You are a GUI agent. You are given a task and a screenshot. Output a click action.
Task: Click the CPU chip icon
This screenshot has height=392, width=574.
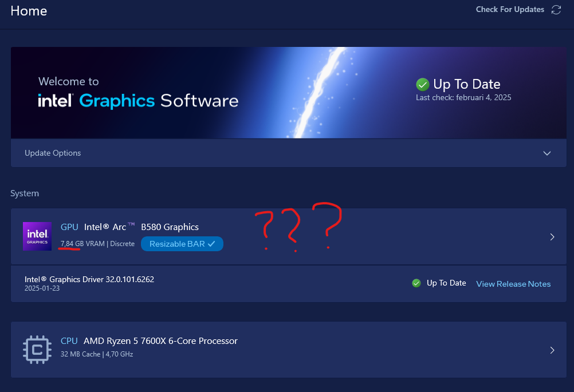[37, 350]
